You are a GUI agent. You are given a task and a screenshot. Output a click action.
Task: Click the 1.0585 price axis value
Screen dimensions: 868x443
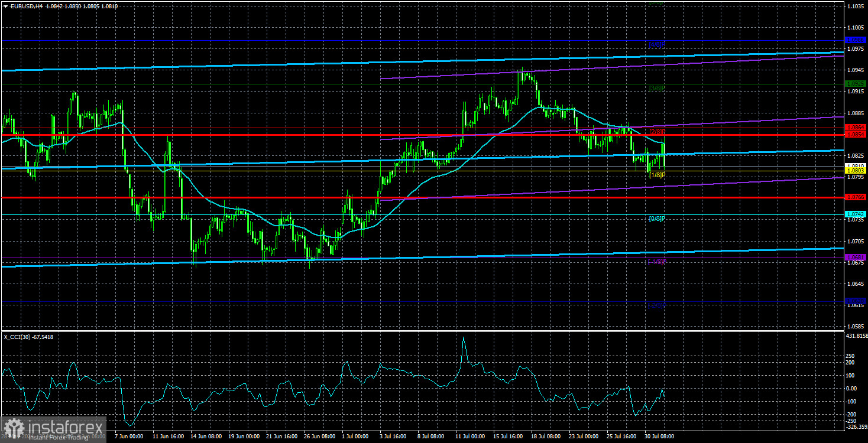(x=856, y=326)
